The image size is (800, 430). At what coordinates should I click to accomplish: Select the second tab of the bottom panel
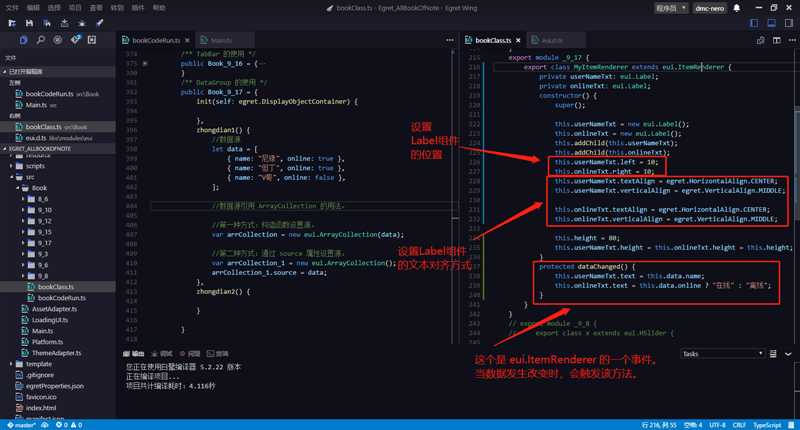(162, 353)
